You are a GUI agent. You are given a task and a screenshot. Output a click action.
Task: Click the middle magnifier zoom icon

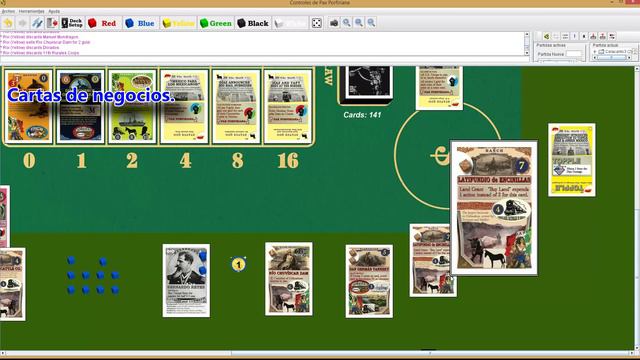tap(359, 23)
